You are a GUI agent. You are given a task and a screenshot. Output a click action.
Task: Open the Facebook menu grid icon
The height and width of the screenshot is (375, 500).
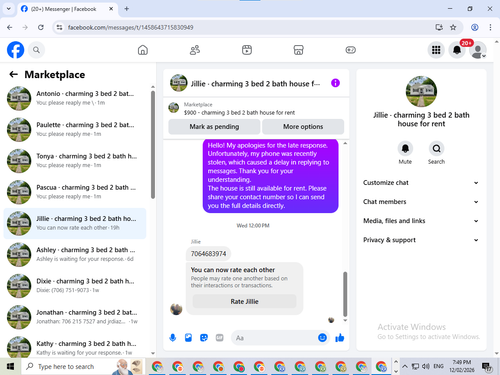(x=436, y=50)
